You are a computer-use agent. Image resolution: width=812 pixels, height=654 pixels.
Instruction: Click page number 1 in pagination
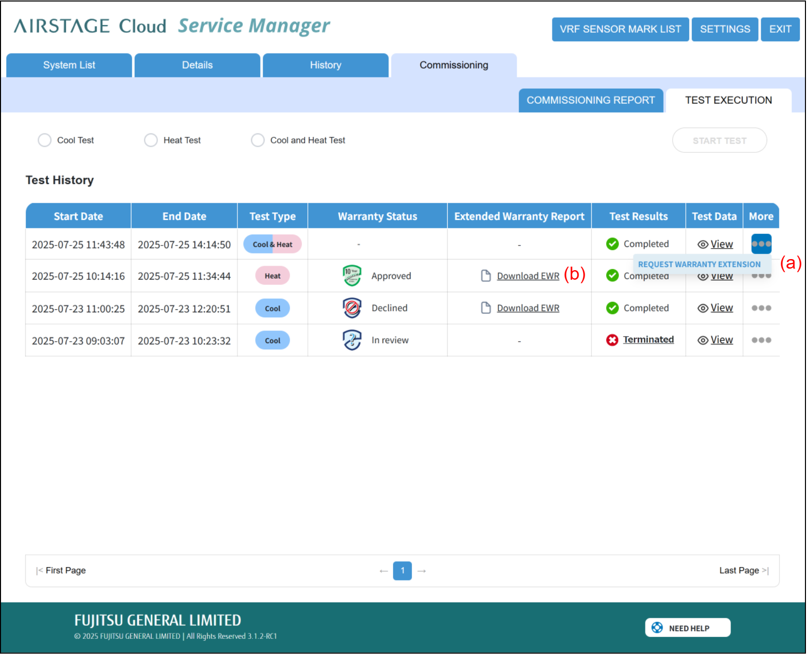click(x=402, y=571)
